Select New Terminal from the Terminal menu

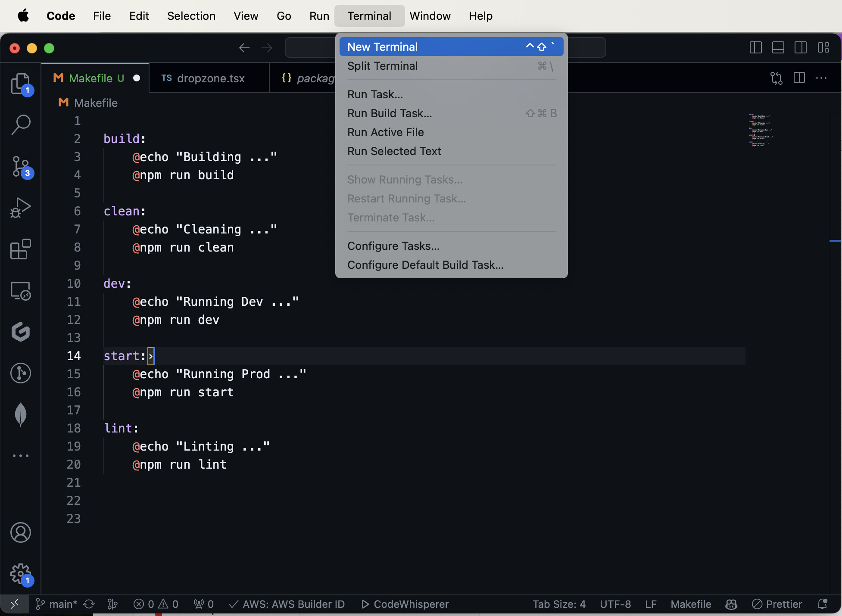click(451, 47)
